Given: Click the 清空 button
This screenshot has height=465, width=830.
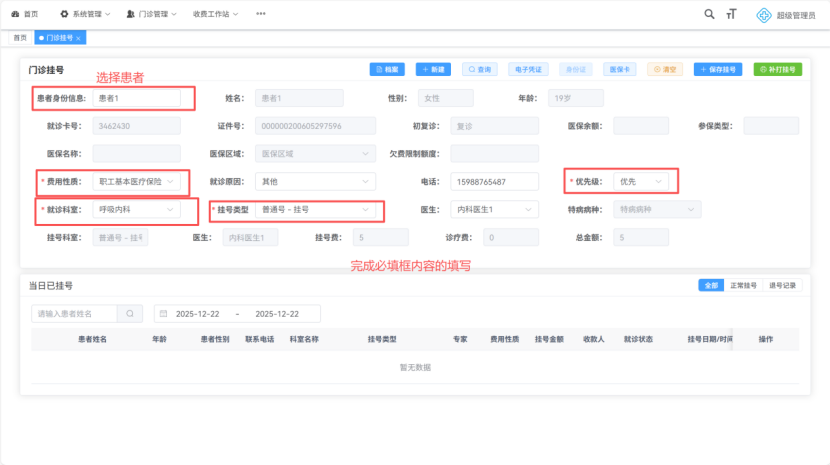Looking at the screenshot, I should click(665, 69).
